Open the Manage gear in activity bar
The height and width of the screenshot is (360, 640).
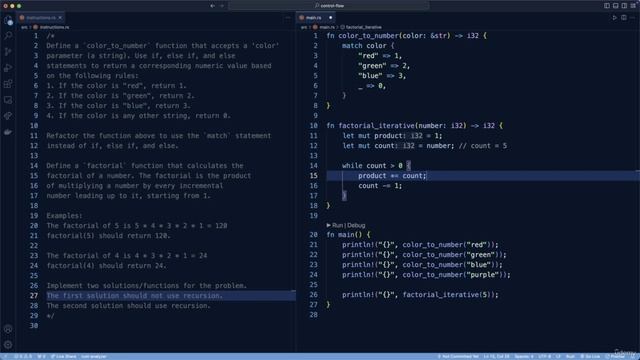click(x=8, y=345)
